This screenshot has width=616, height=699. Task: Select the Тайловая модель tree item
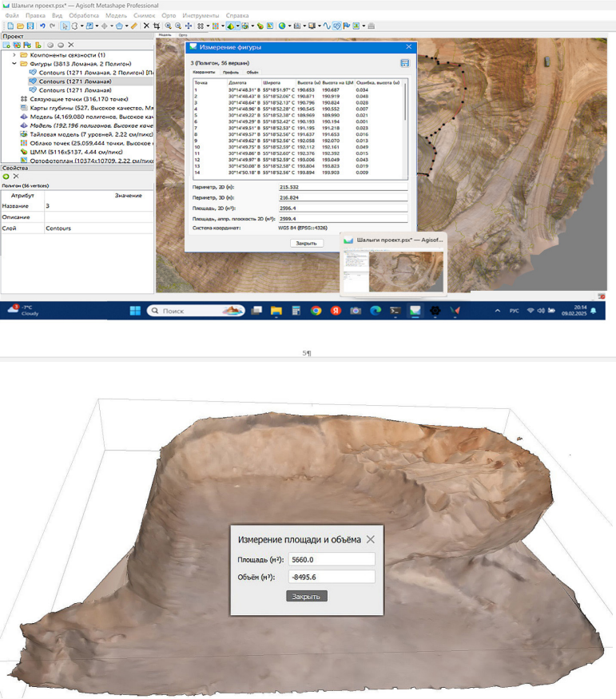(86, 134)
